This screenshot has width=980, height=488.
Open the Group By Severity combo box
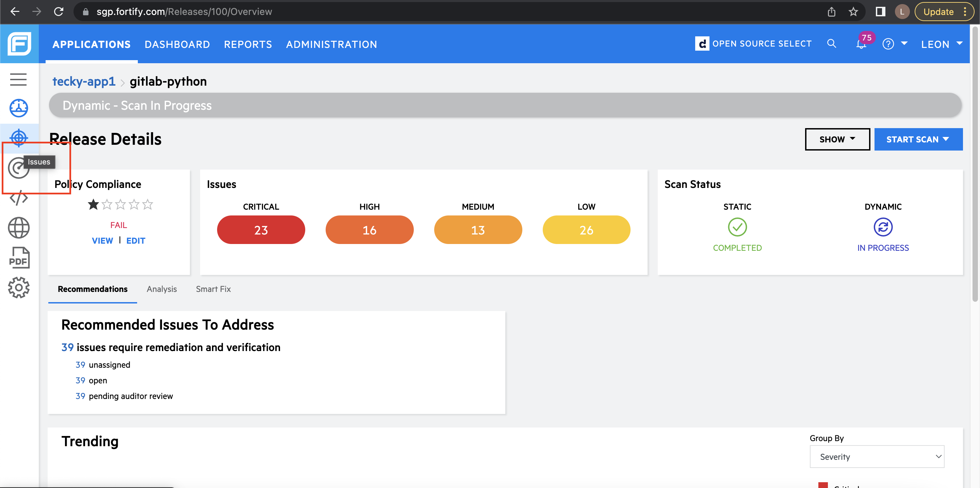(x=877, y=456)
